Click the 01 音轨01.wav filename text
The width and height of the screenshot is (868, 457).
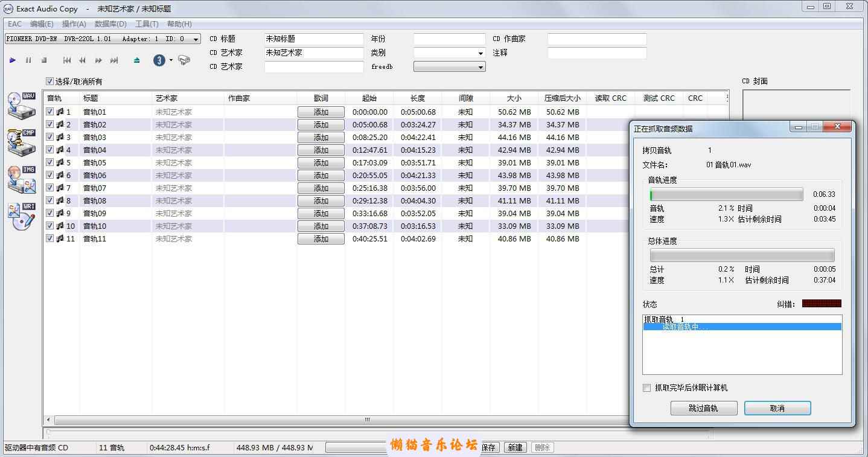click(x=729, y=165)
